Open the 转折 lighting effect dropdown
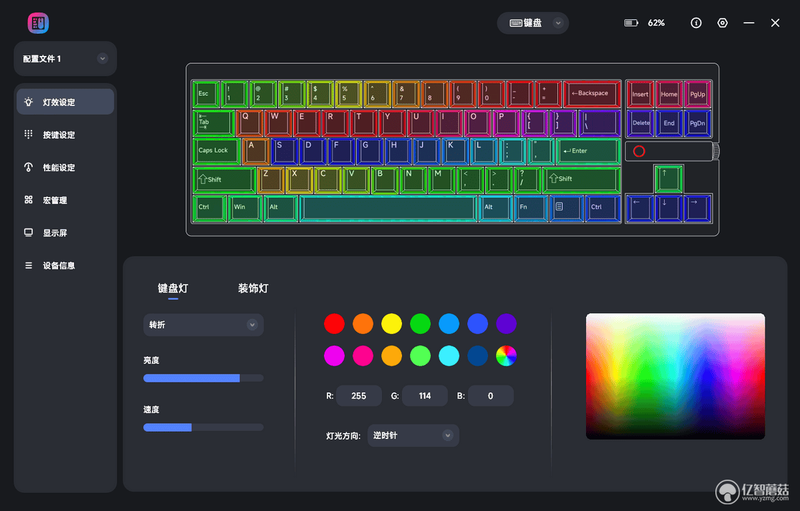The image size is (800, 511). click(203, 325)
